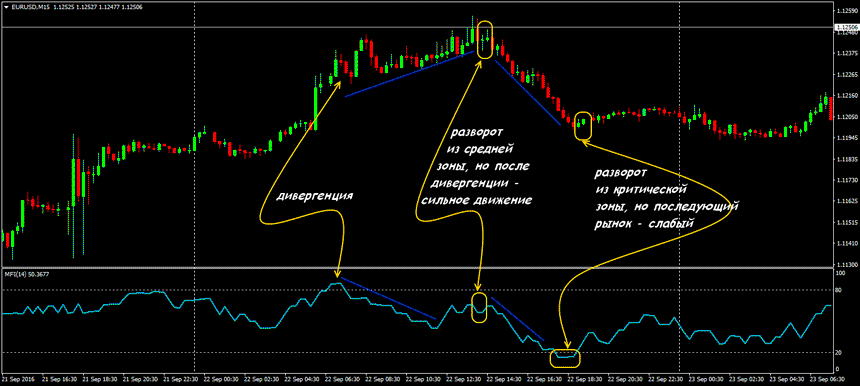Select the falling blue trend line on price

tap(528, 92)
